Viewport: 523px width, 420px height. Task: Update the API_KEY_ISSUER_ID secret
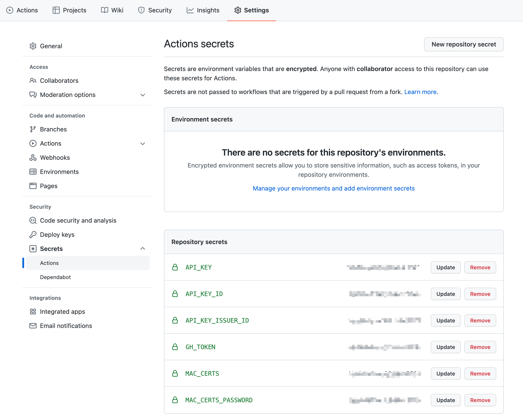tap(445, 320)
